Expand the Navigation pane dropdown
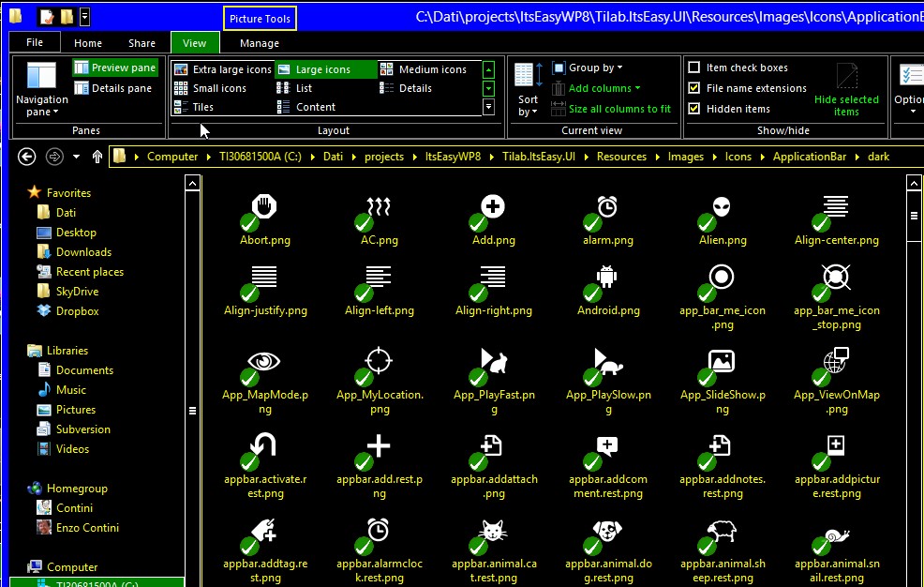 42,112
